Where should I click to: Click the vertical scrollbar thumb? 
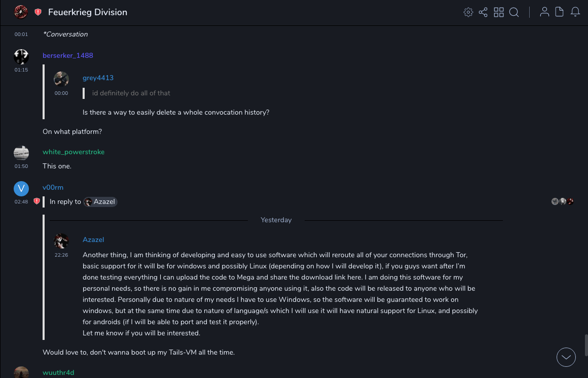pyautogui.click(x=585, y=345)
